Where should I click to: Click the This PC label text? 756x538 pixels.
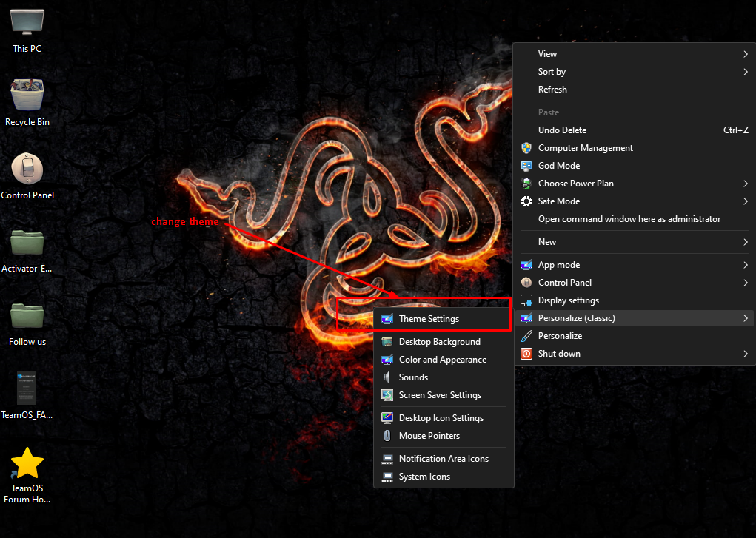click(27, 49)
